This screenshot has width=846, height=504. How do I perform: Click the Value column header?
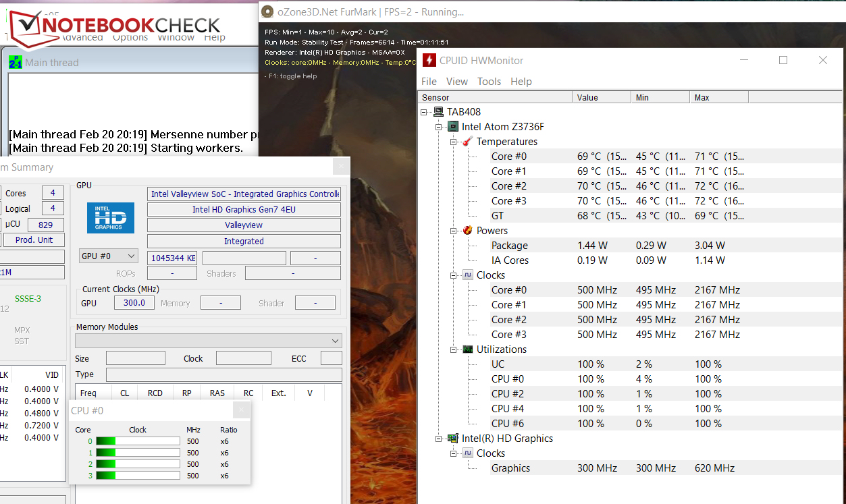point(602,98)
